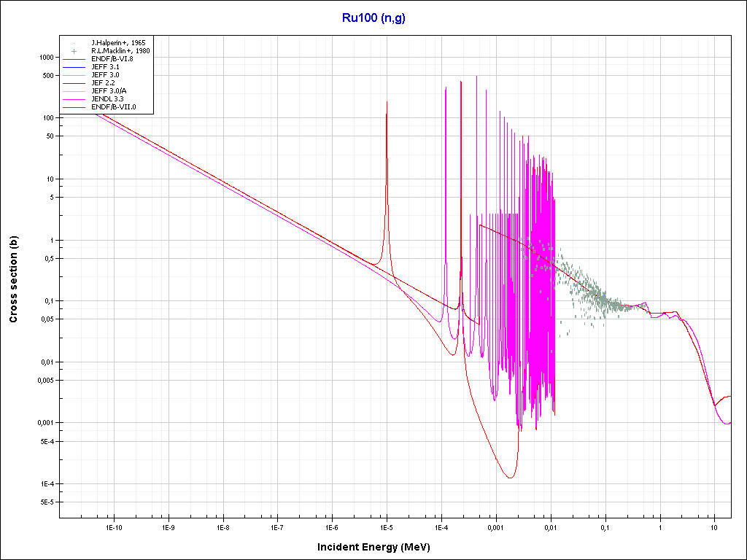This screenshot has height=560, width=747.
Task: Click the 1E-5 tick label on x-axis
Action: (387, 527)
